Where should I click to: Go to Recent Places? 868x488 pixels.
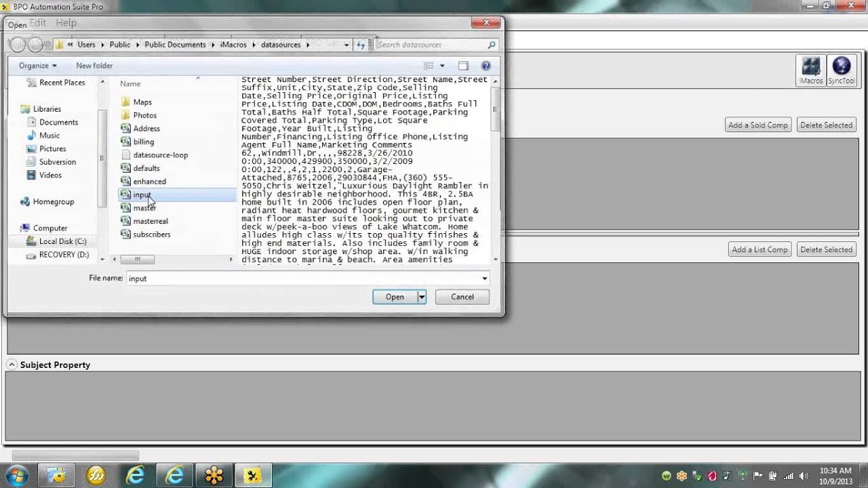coord(62,82)
